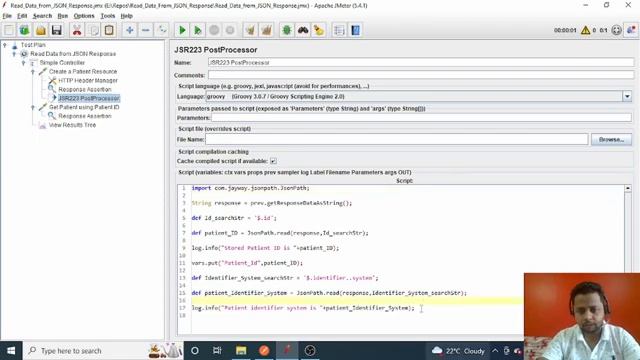Collapse Create a Patient Resource node toggle

[x=33, y=72]
